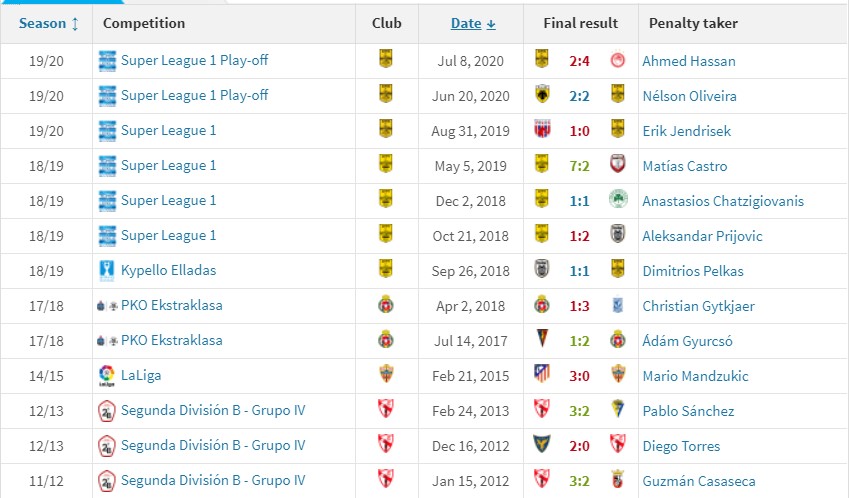Open Christian Gytkjaer player link

pos(698,306)
